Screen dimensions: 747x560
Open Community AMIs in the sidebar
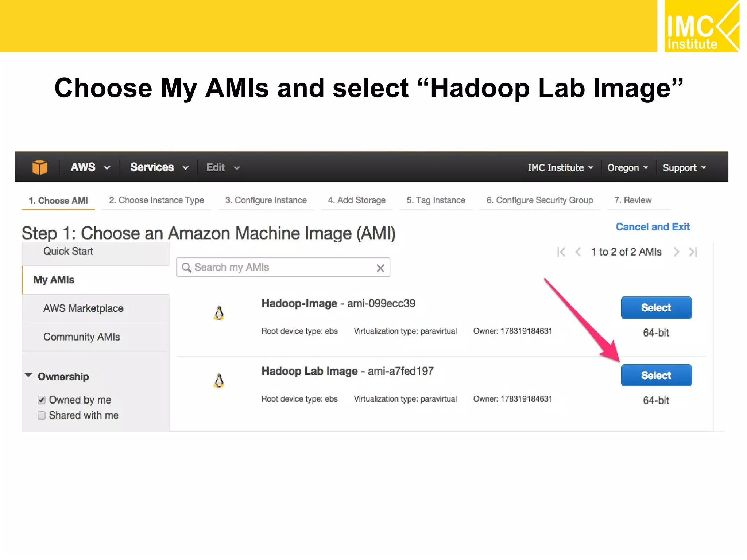click(x=96, y=337)
